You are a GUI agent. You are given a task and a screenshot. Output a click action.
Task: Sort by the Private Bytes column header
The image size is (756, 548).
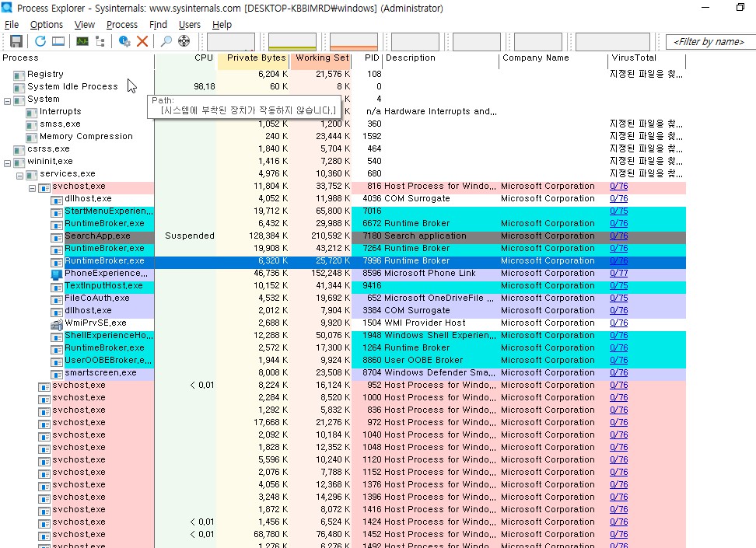[253, 58]
